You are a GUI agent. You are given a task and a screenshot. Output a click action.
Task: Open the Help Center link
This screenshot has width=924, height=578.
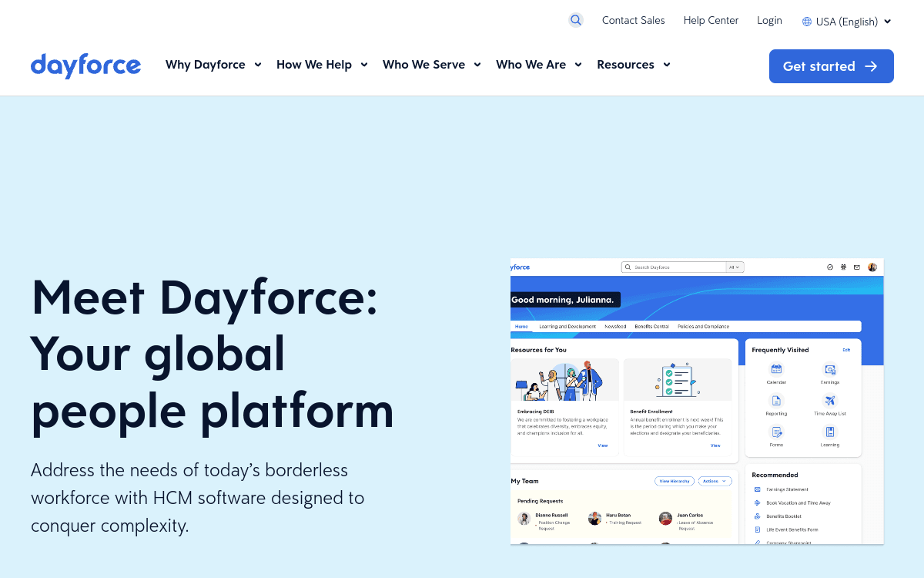click(711, 21)
